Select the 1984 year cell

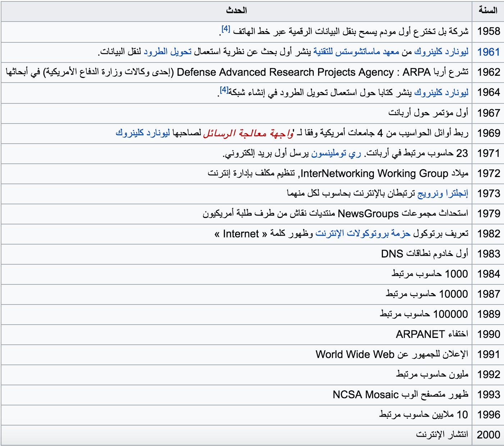(x=489, y=274)
